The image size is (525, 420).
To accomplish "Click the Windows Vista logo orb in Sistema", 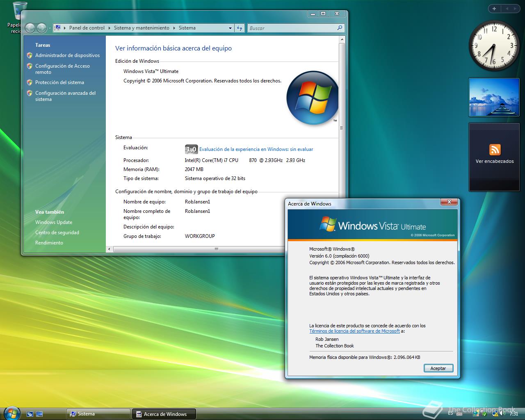I will (313, 98).
